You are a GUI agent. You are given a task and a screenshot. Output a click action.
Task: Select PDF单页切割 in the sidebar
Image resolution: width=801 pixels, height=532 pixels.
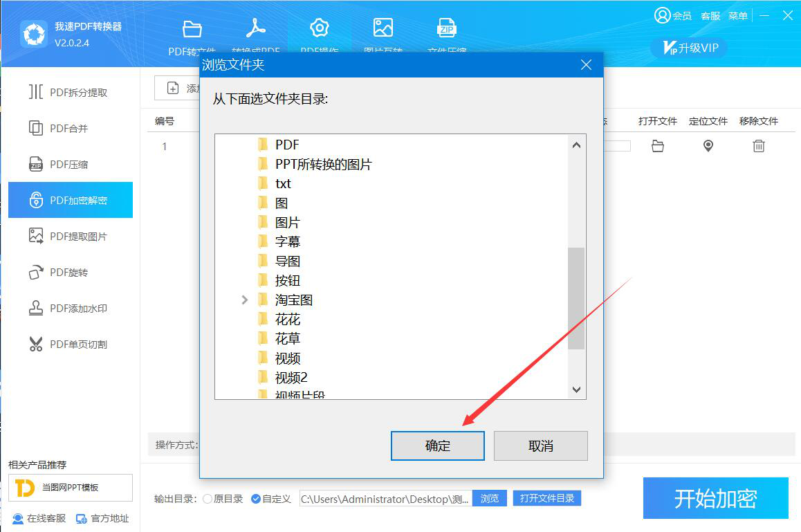71,345
